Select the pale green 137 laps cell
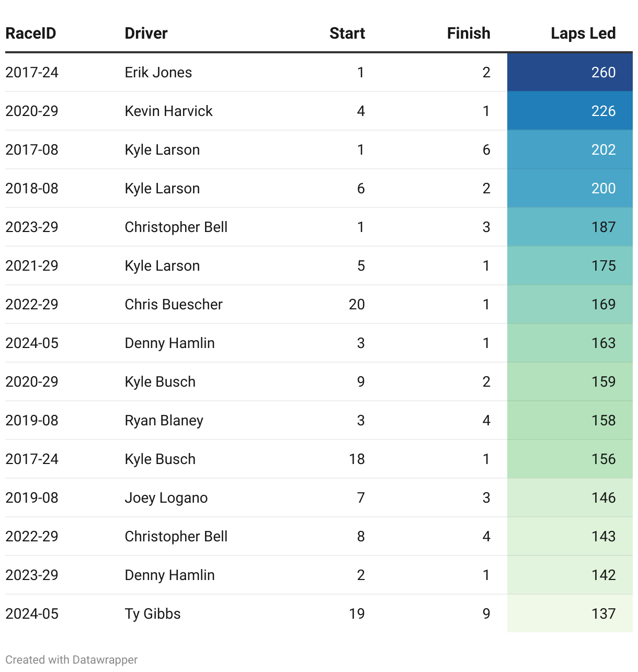Screen dimensions: 638x672 pos(570,613)
